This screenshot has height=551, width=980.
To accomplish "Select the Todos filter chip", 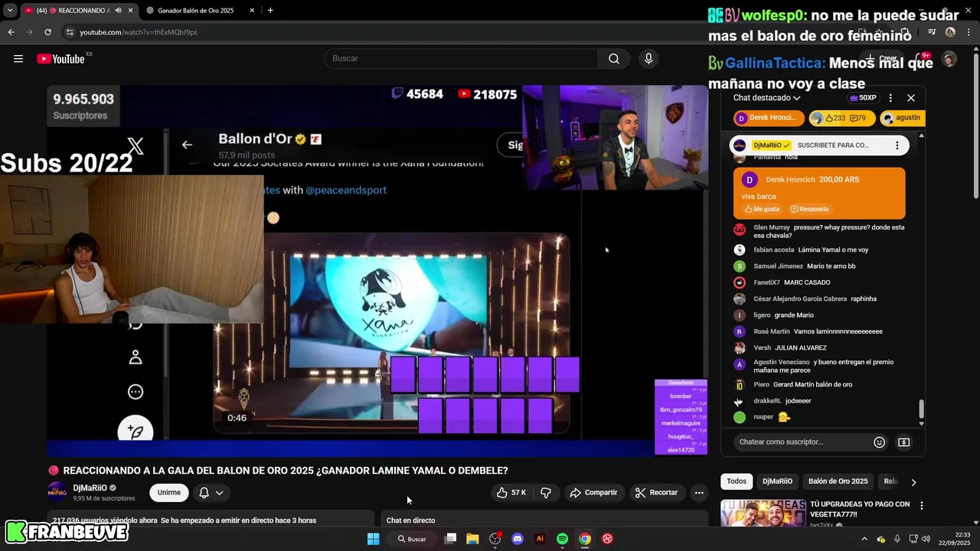I will tap(737, 481).
